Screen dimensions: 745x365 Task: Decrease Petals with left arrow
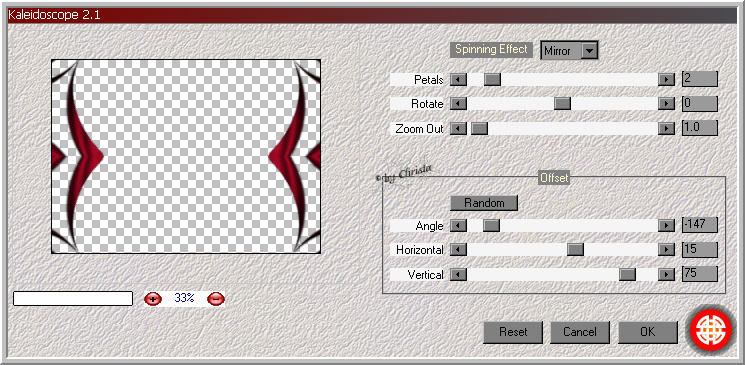point(458,79)
